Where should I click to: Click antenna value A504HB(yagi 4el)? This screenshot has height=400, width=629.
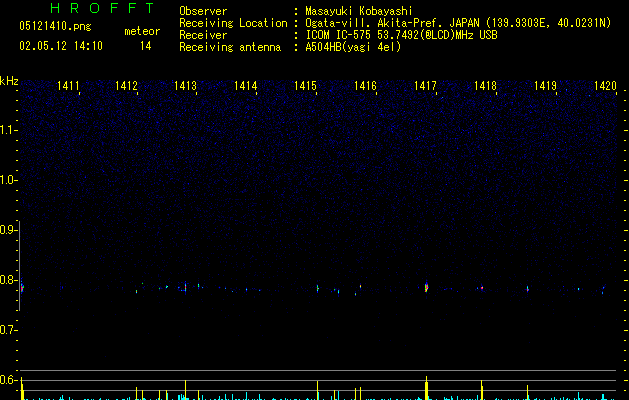[x=353, y=47]
